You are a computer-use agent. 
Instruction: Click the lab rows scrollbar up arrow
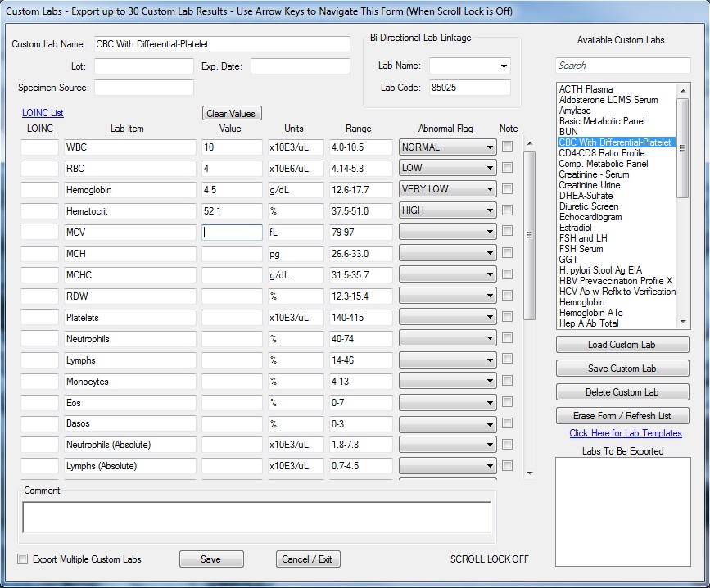coord(530,143)
